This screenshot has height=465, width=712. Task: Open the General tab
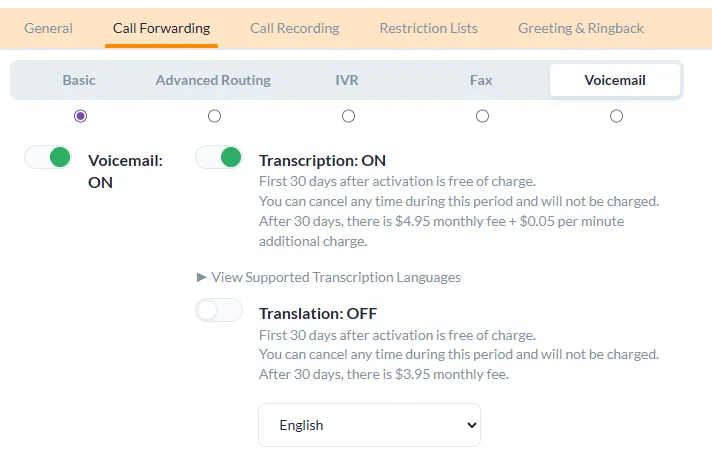[x=48, y=28]
